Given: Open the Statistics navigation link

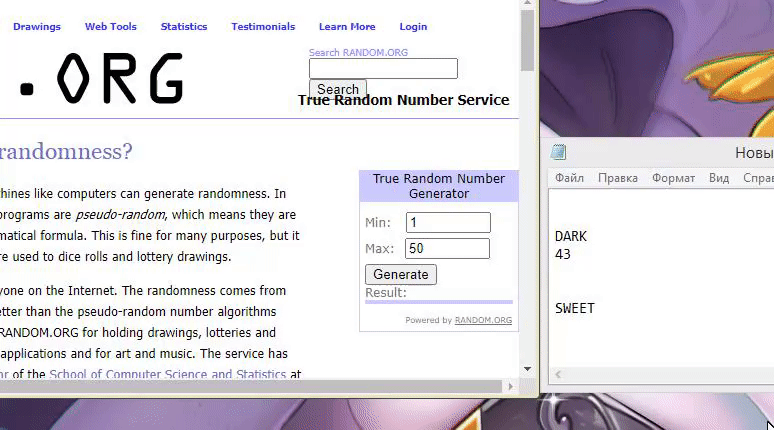Looking at the screenshot, I should click(x=184, y=27).
